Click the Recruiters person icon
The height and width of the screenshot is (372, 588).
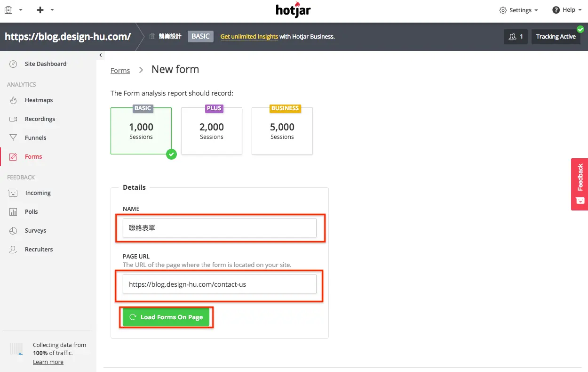(x=14, y=250)
